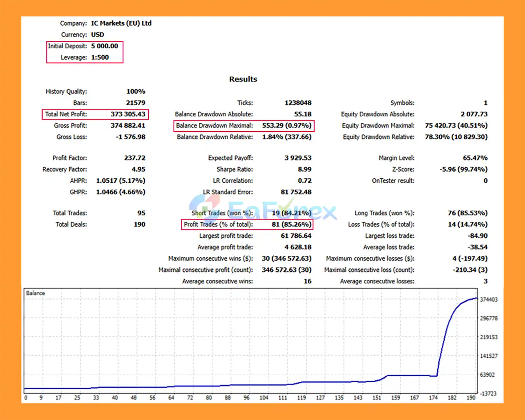Screen dimensions: 525x420
Task: Click the Results heading
Action: [x=243, y=79]
